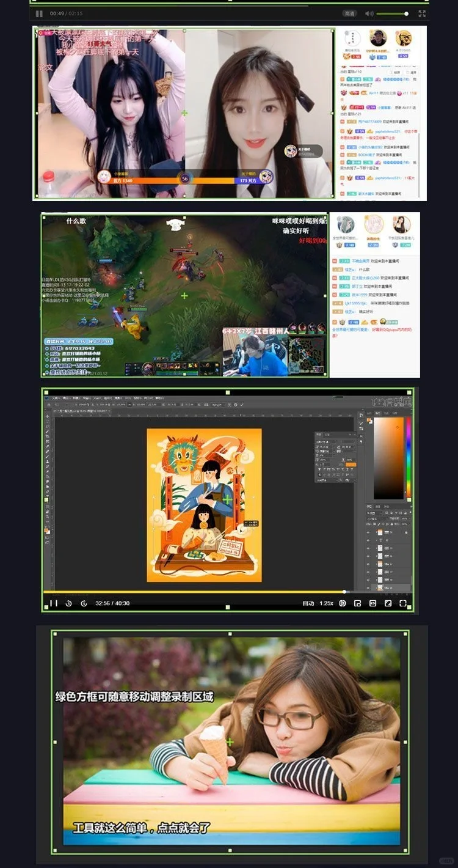Open the 高清 quality selector
Image resolution: width=458 pixels, height=868 pixels.
(x=349, y=13)
